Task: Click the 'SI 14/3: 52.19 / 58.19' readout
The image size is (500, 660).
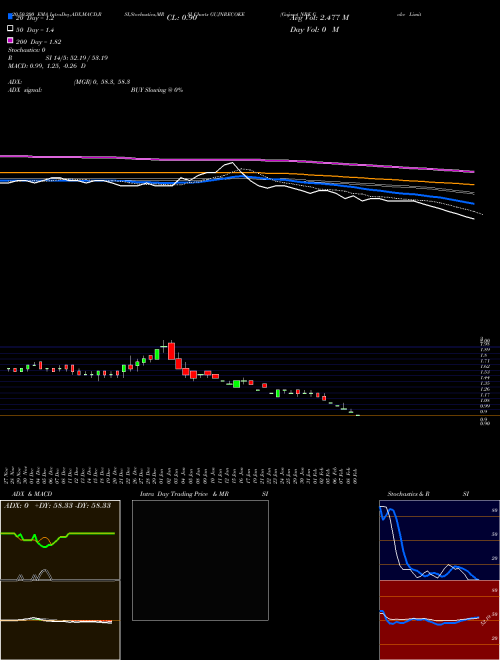Action: [77, 58]
